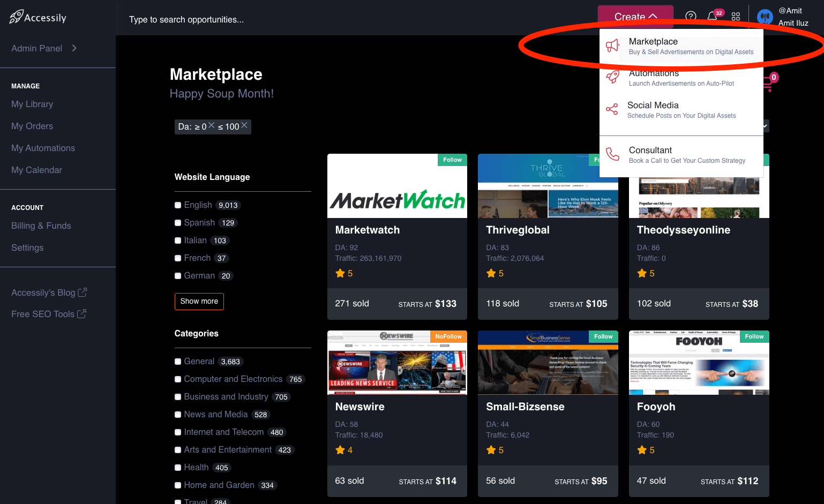Open My Automations in the sidebar
Viewport: 824px width, 504px height.
[x=43, y=148]
